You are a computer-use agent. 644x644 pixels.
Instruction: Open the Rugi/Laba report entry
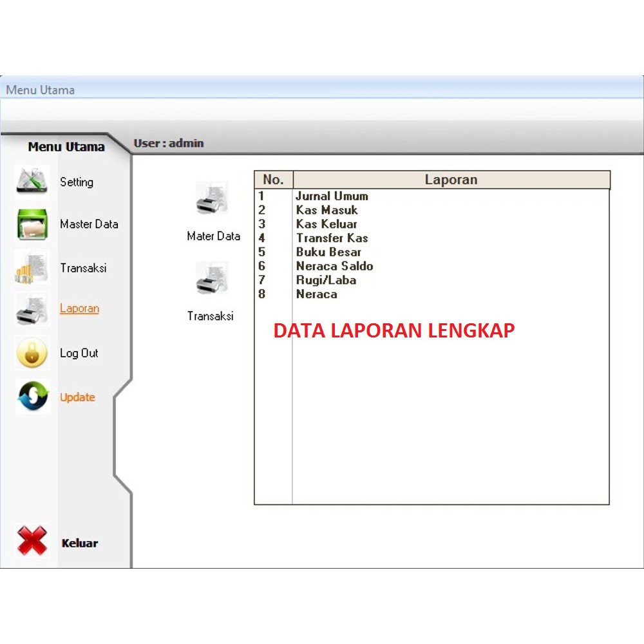coord(326,280)
